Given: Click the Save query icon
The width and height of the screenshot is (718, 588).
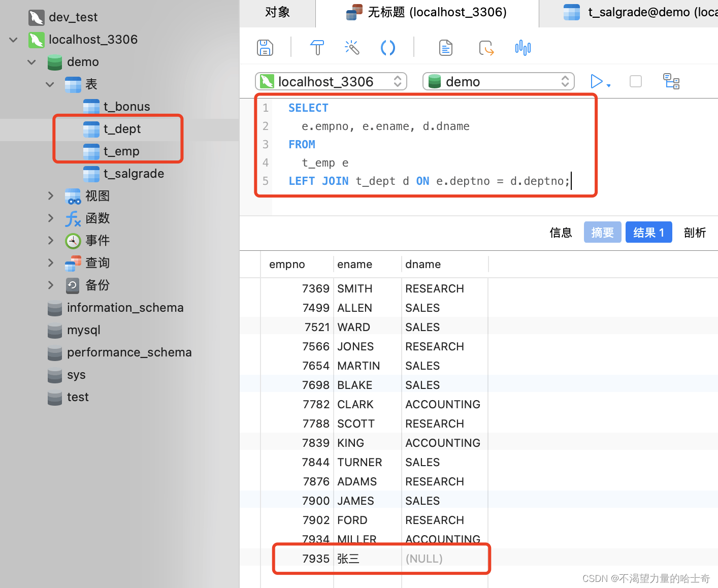Looking at the screenshot, I should pos(265,48).
